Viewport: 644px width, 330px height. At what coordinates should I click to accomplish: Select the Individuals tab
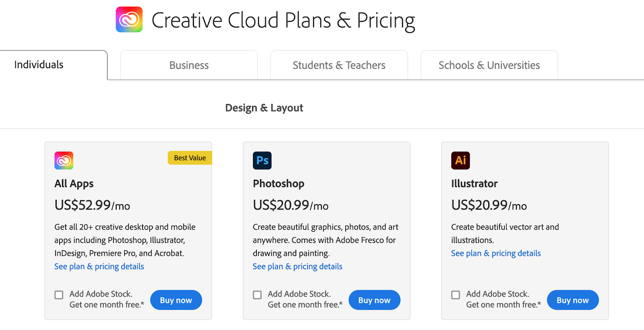(x=39, y=65)
